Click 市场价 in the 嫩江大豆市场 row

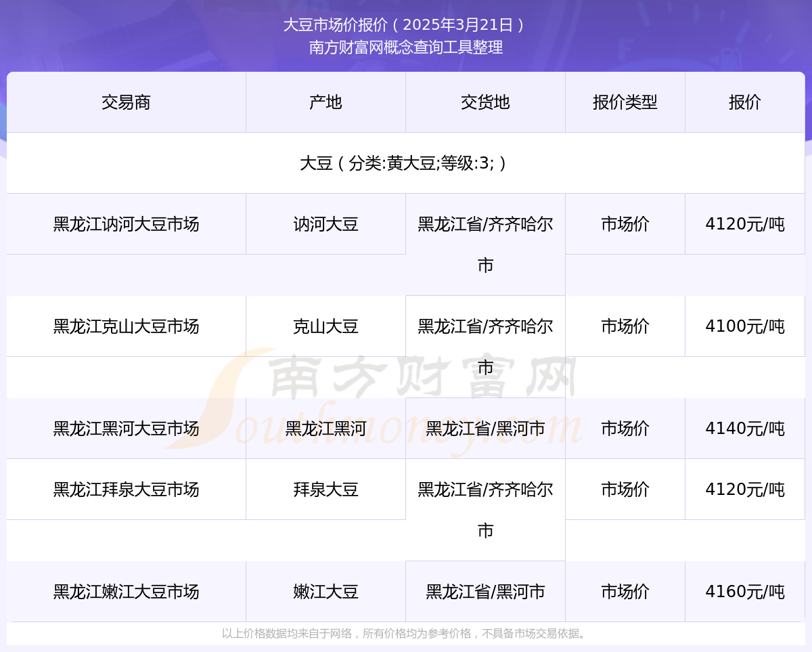pos(625,592)
